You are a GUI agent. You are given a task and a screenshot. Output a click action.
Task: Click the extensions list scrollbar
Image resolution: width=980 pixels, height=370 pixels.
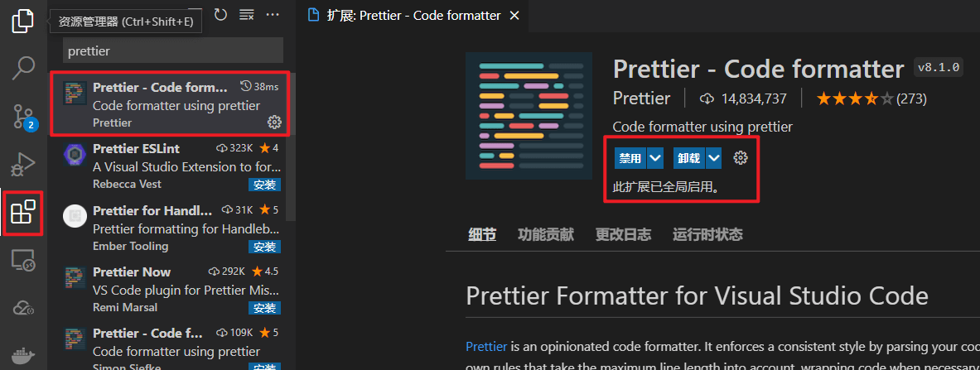tap(292, 147)
